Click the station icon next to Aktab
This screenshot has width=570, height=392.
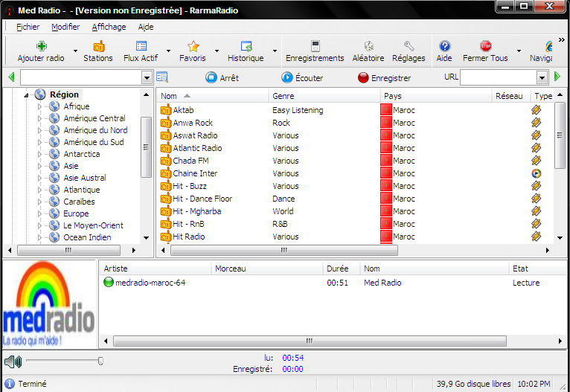[x=165, y=110]
